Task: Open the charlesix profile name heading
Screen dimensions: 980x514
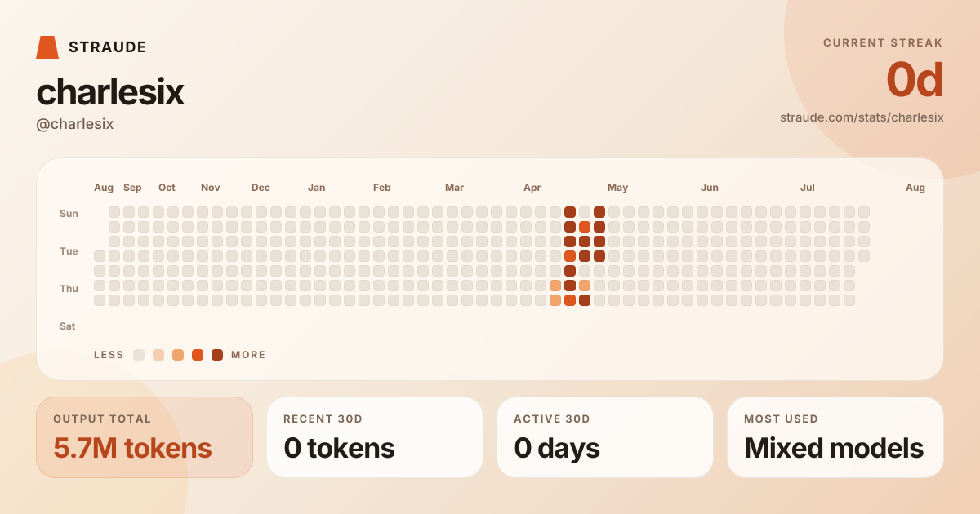Action: click(110, 92)
